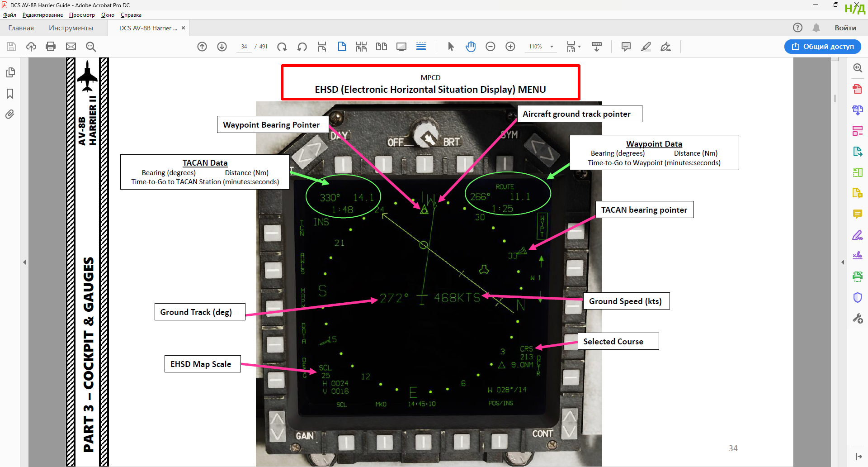868x467 pixels.
Task: Open Bookmarks panel in left sidebar
Action: tap(10, 94)
